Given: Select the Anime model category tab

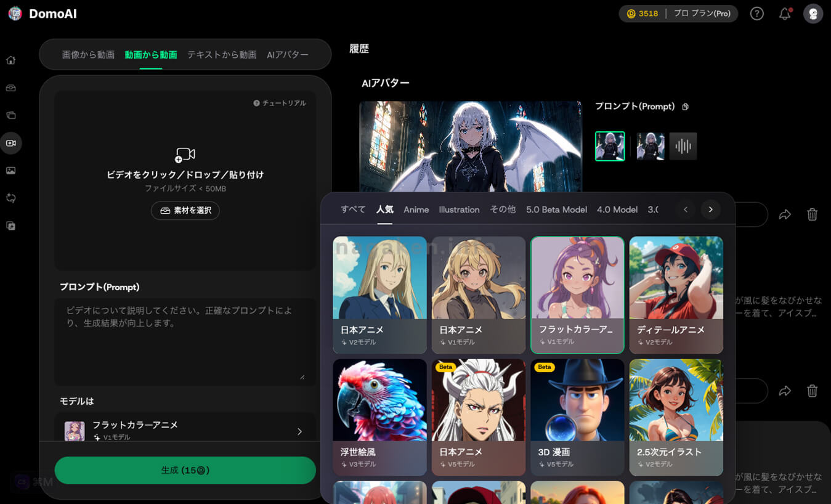Looking at the screenshot, I should coord(416,209).
